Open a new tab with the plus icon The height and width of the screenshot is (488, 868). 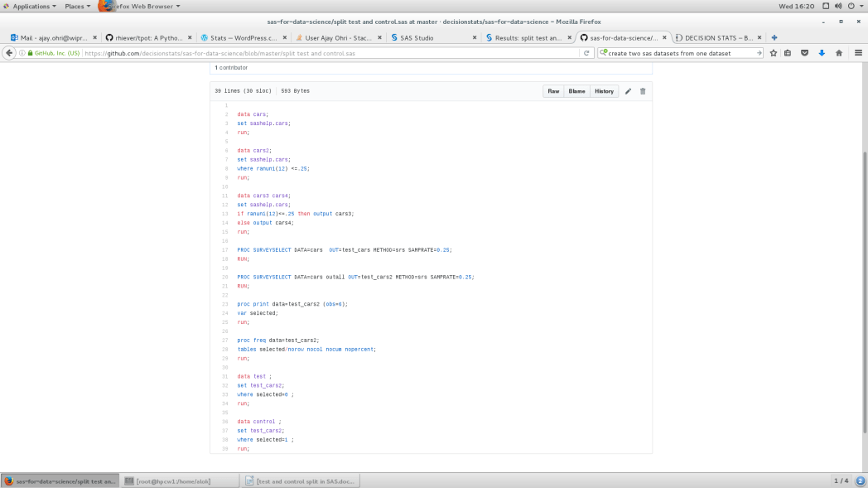click(x=774, y=36)
